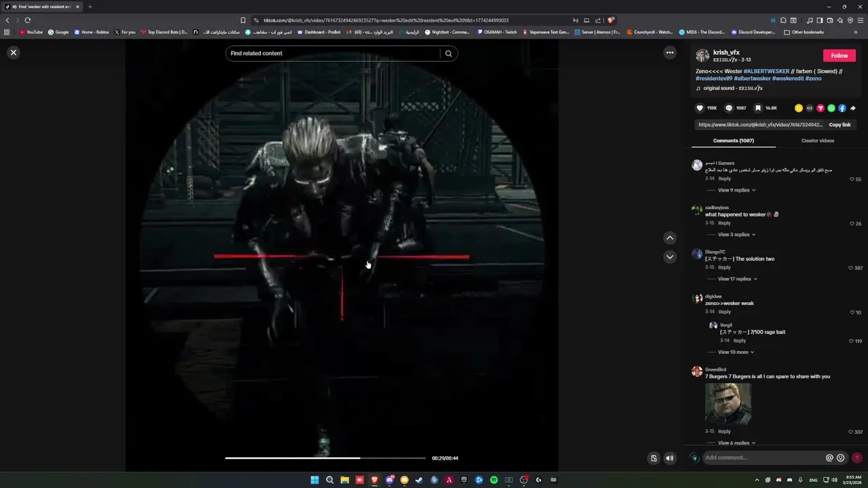Post comment with red arrow button

(x=857, y=458)
